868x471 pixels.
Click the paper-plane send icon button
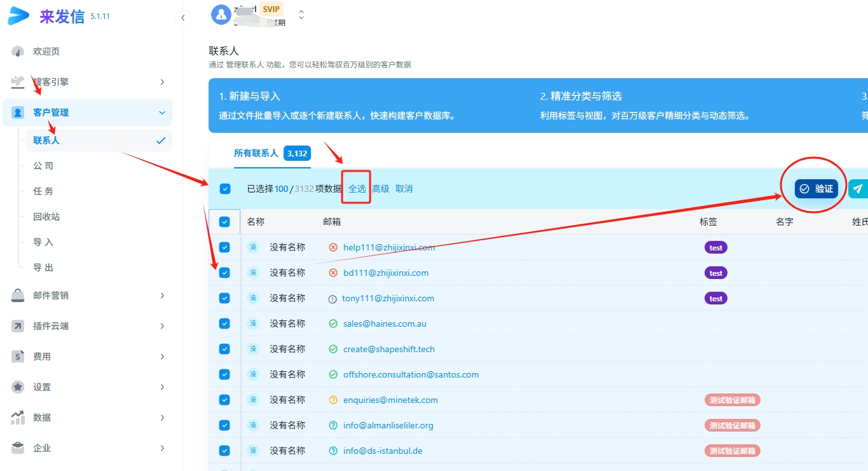858,189
